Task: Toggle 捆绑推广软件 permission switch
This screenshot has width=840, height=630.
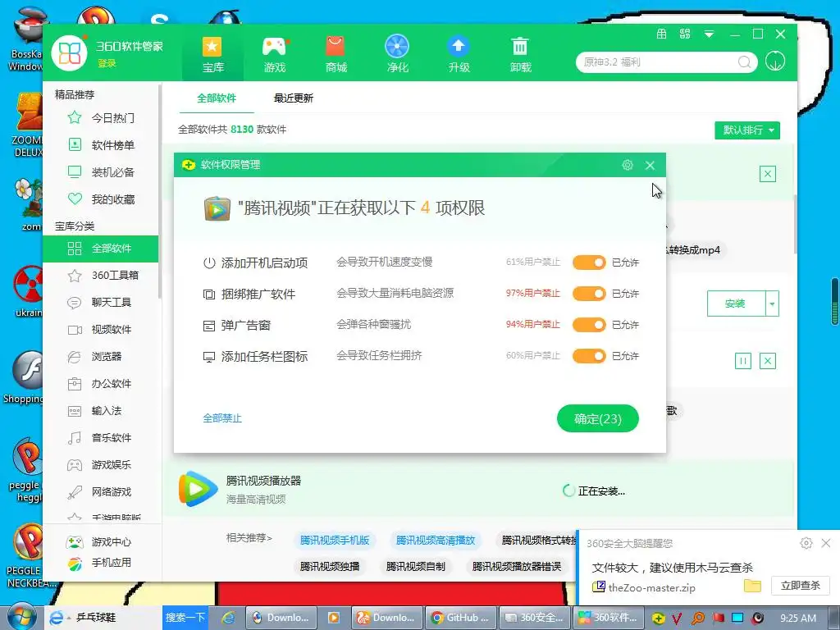Action: coord(589,294)
